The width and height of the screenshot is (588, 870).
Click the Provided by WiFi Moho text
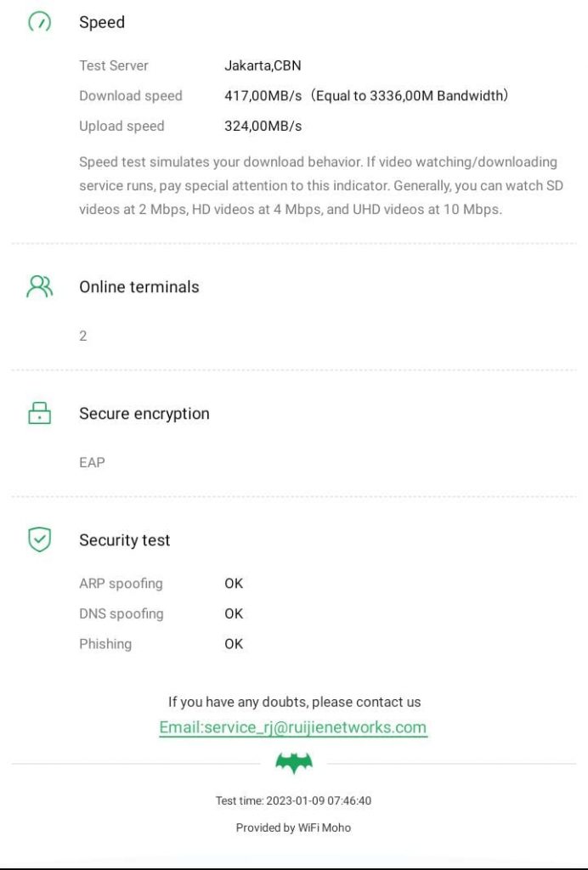click(293, 828)
